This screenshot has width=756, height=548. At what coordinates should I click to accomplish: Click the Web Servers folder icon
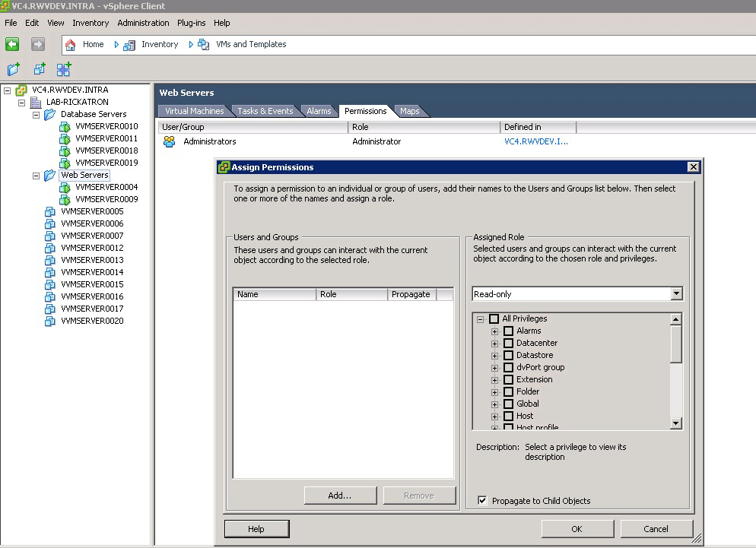pos(49,176)
